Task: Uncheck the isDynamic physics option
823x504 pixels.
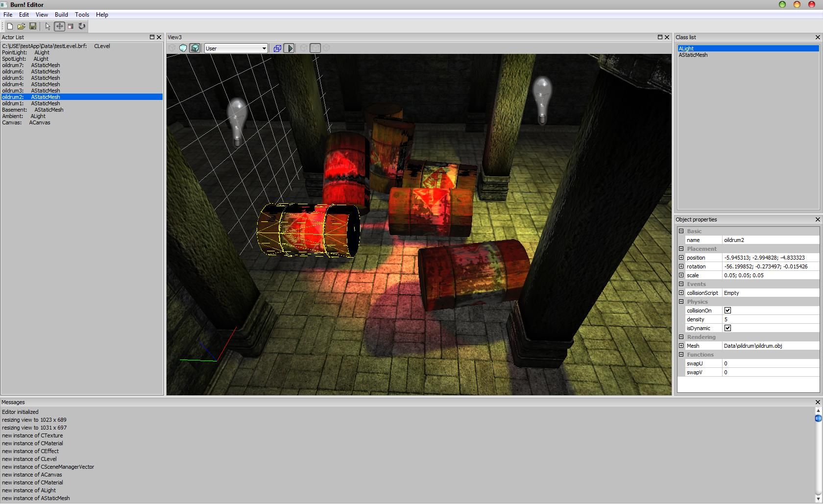Action: pos(727,328)
